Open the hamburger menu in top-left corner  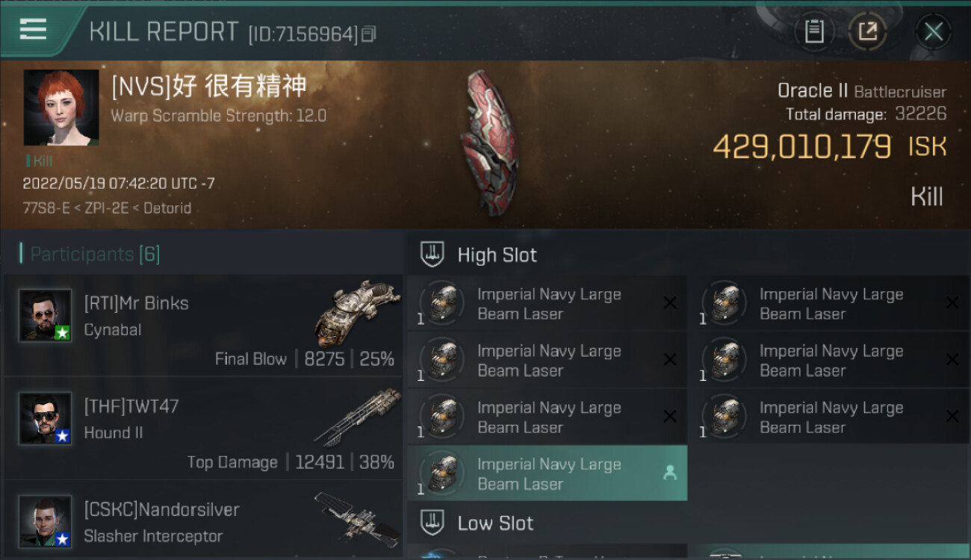point(33,29)
